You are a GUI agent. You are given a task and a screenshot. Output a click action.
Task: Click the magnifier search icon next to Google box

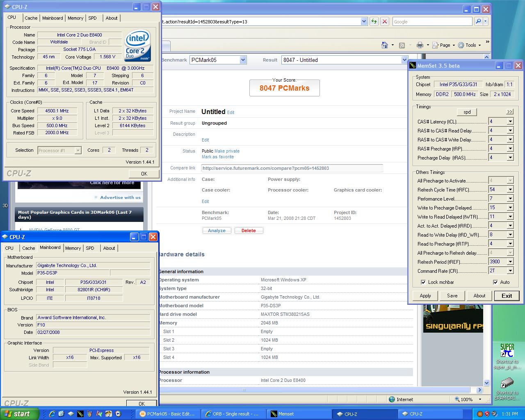478,21
